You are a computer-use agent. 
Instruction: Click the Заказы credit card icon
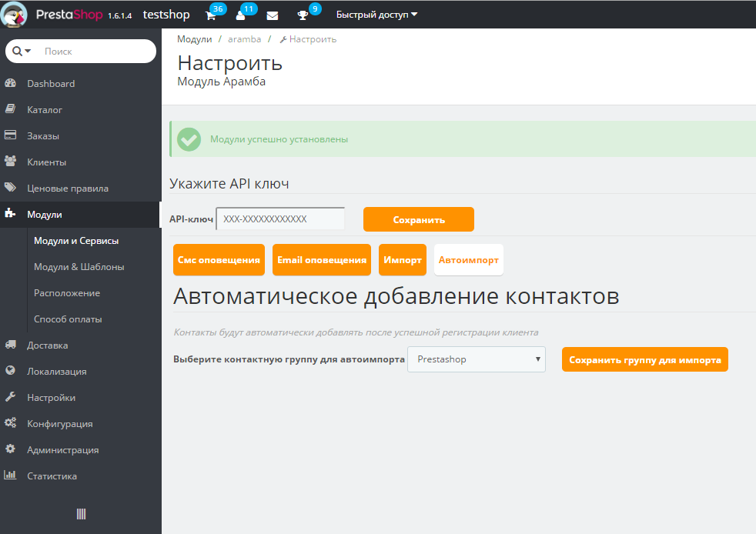click(11, 135)
